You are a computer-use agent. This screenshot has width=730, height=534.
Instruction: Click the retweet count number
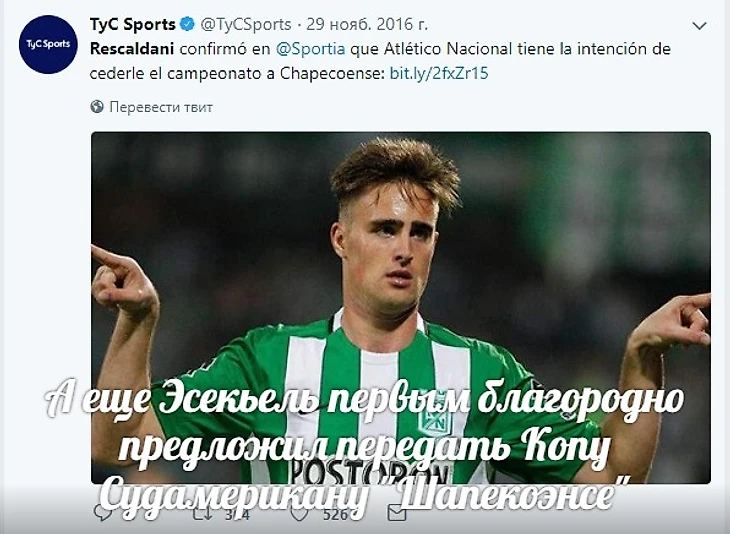(x=237, y=514)
